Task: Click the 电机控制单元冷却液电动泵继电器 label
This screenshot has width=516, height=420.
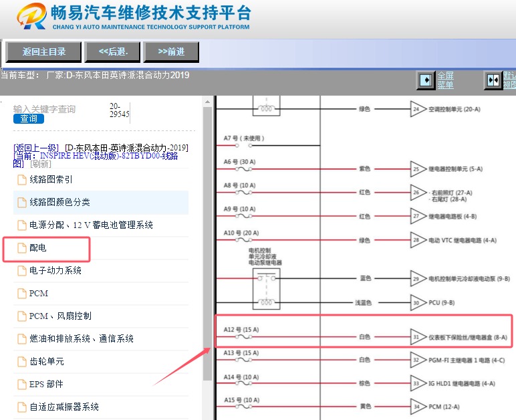Action: coord(265,256)
